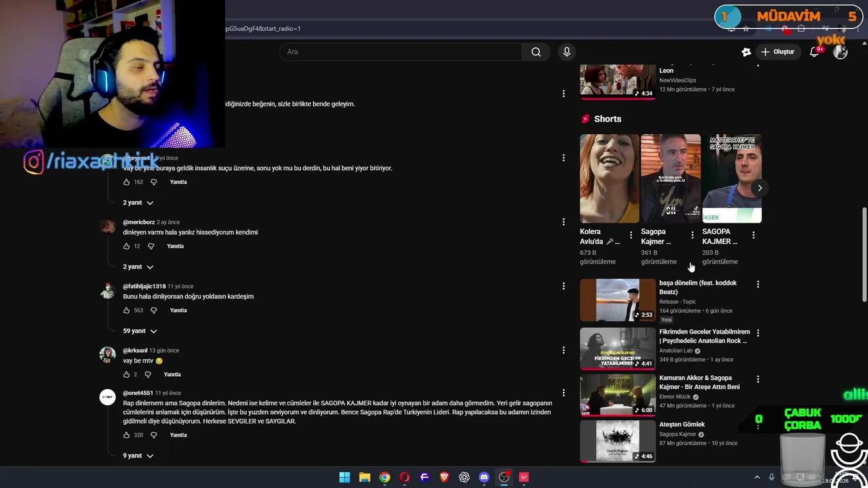
Task: Open Kamuran Akkor Bir Ateşe Attın thumbnail
Action: 618,394
